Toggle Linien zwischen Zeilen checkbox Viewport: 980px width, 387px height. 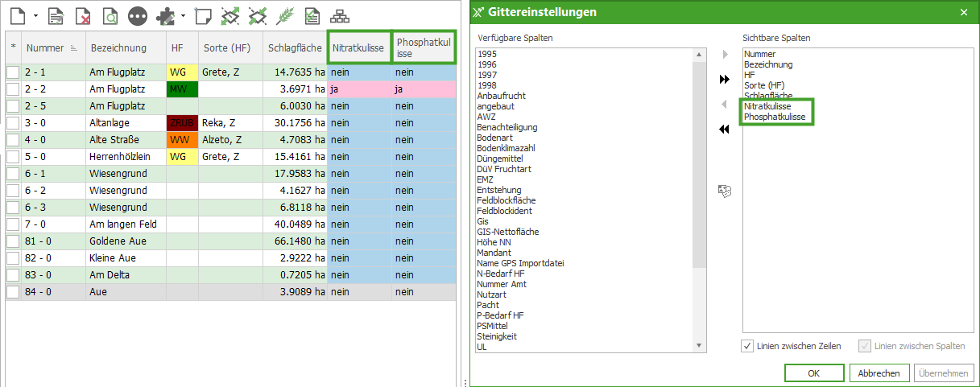(x=748, y=346)
